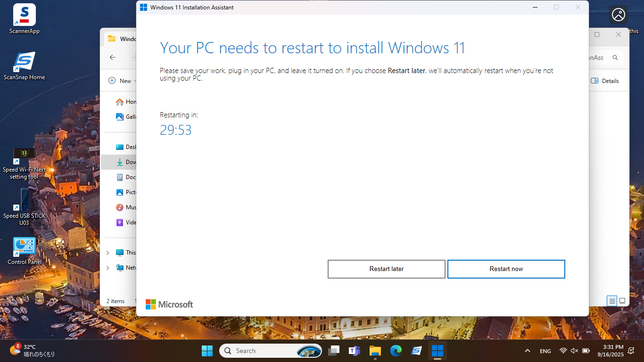
Task: Open ScanSnap from the taskbar
Action: coord(417,351)
